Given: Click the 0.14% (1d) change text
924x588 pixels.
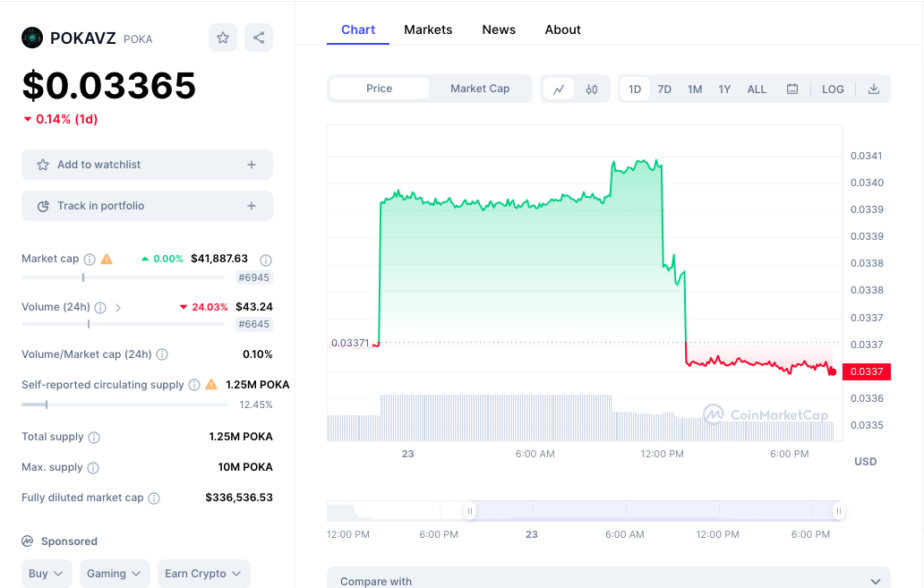Looking at the screenshot, I should point(60,119).
